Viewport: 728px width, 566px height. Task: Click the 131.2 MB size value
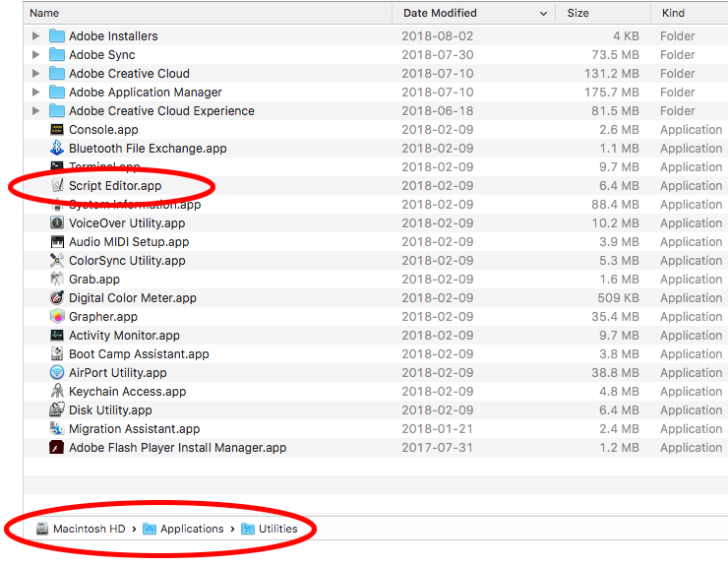coord(612,74)
